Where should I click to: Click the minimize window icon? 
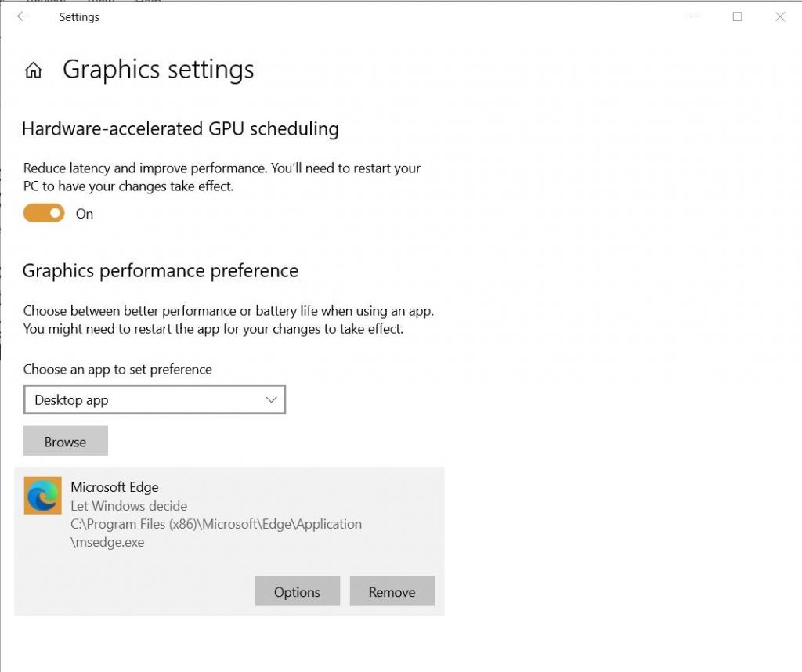click(x=694, y=16)
